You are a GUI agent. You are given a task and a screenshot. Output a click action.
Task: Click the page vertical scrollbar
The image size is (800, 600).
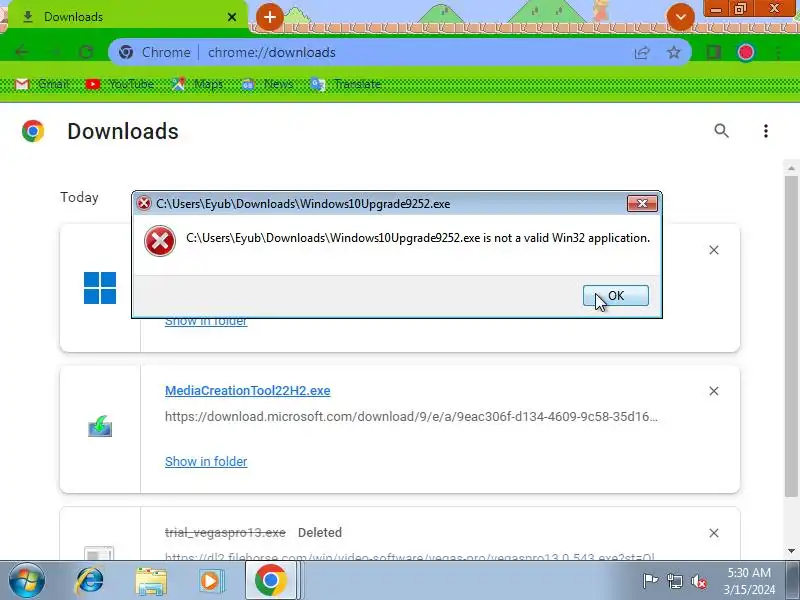click(x=791, y=336)
